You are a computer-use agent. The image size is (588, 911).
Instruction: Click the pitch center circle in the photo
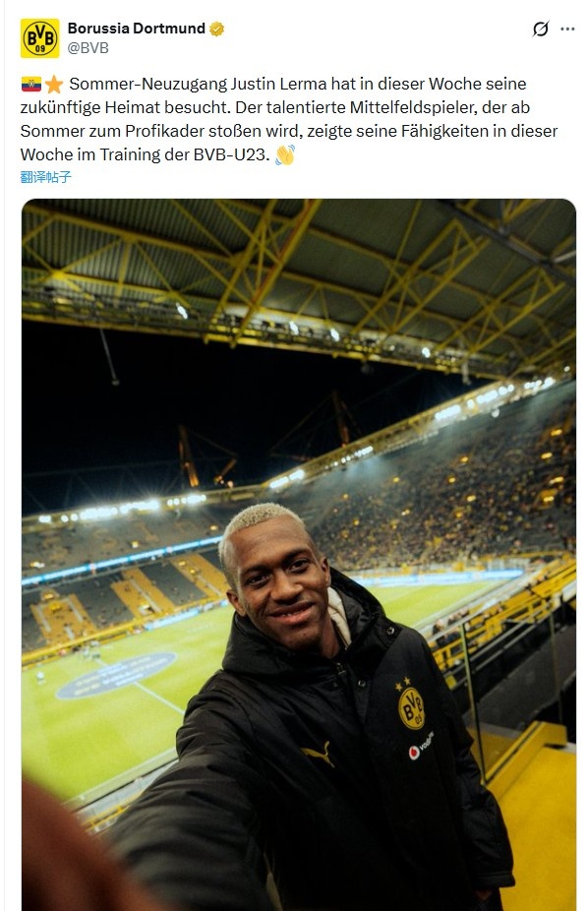coord(117,675)
